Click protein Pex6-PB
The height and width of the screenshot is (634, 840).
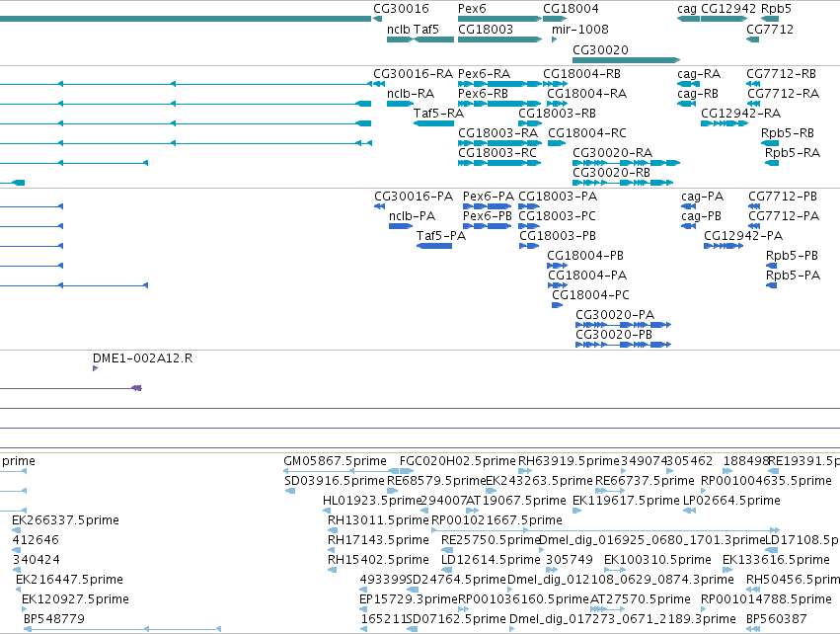[487, 226]
